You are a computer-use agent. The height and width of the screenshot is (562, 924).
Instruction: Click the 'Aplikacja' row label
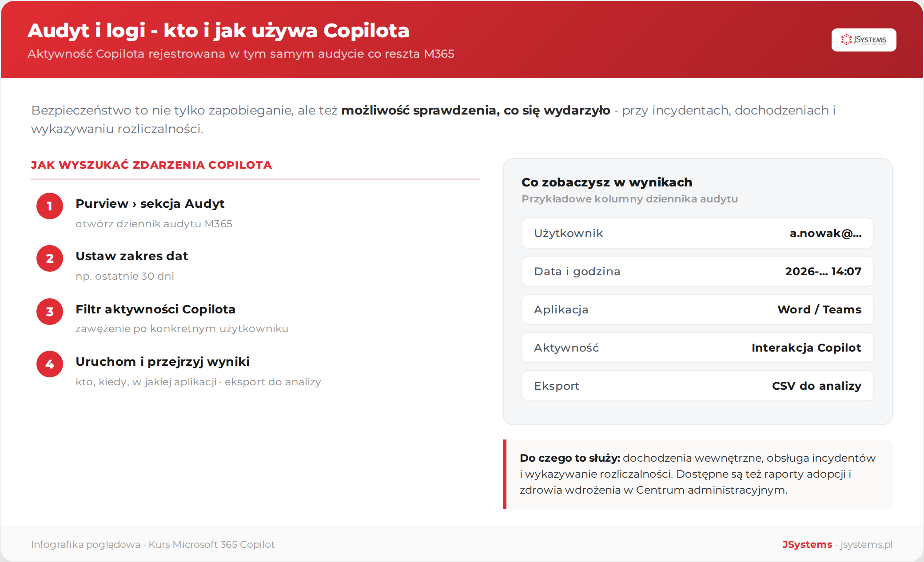pyautogui.click(x=561, y=310)
